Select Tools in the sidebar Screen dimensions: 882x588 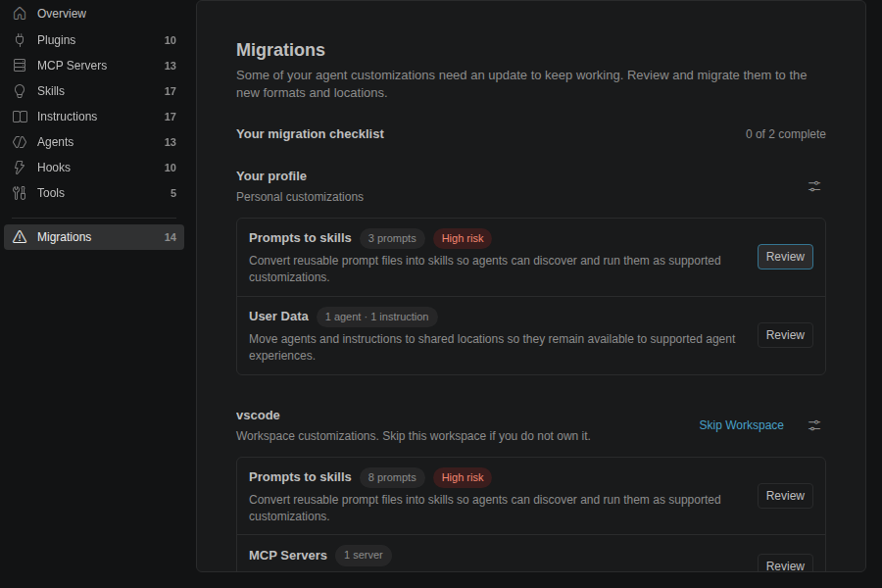pyautogui.click(x=94, y=193)
